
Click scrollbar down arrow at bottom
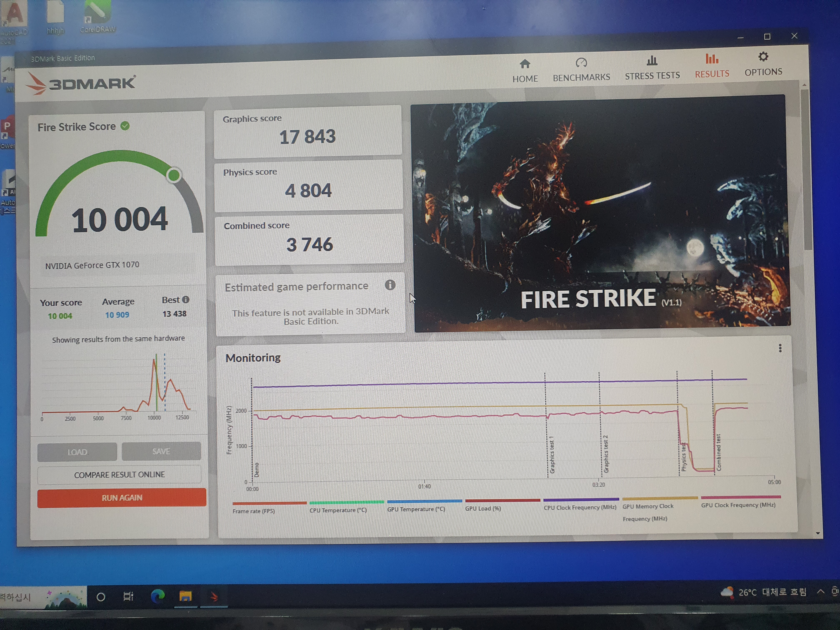[x=817, y=534]
